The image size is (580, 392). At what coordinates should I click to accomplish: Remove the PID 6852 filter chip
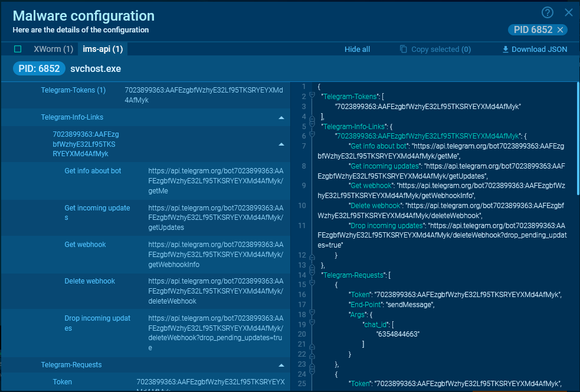click(x=561, y=30)
